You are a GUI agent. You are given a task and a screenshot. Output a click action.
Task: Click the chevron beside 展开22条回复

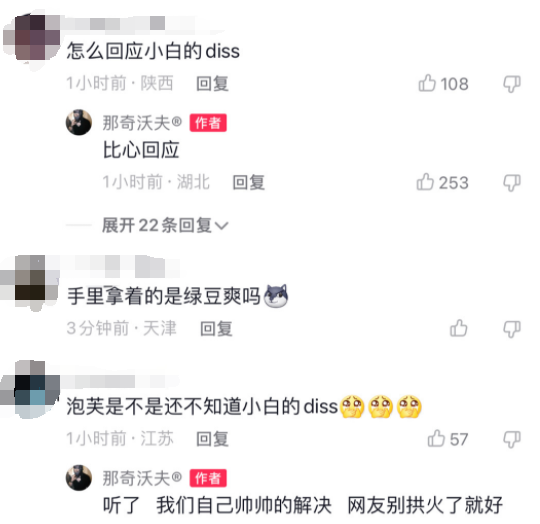[x=221, y=226]
